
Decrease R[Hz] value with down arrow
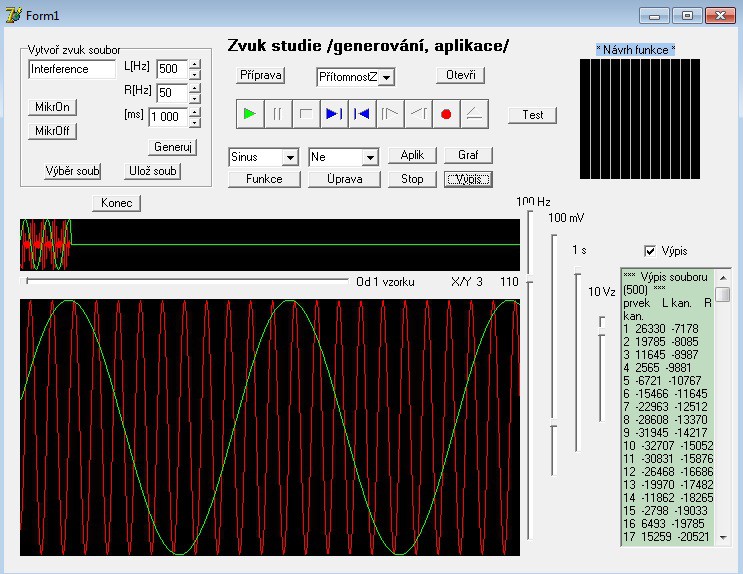click(x=194, y=98)
